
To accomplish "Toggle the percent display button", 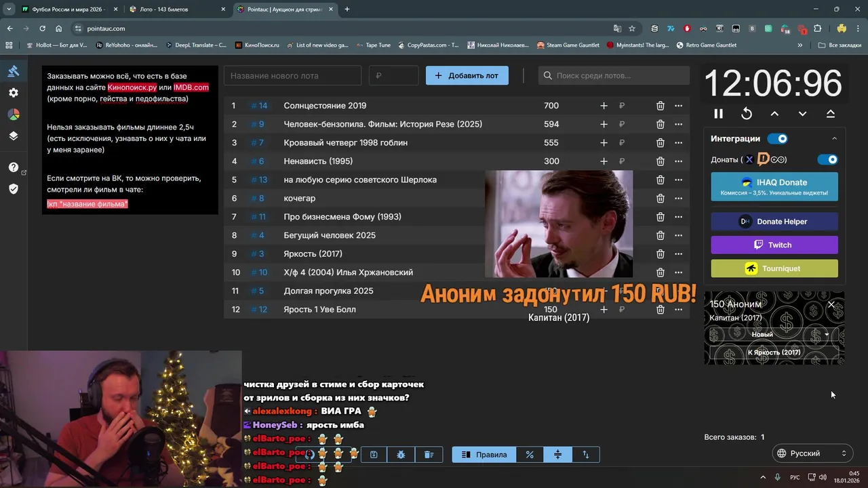I will coord(530,455).
